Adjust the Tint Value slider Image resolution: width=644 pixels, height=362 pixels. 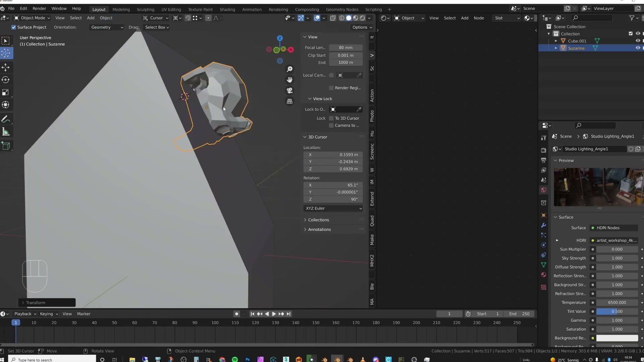617,311
